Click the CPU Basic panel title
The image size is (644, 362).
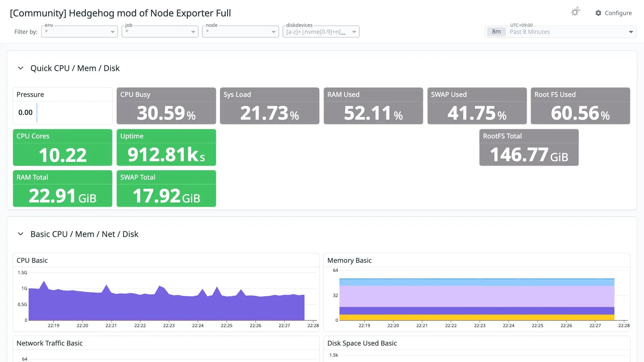[x=32, y=260]
